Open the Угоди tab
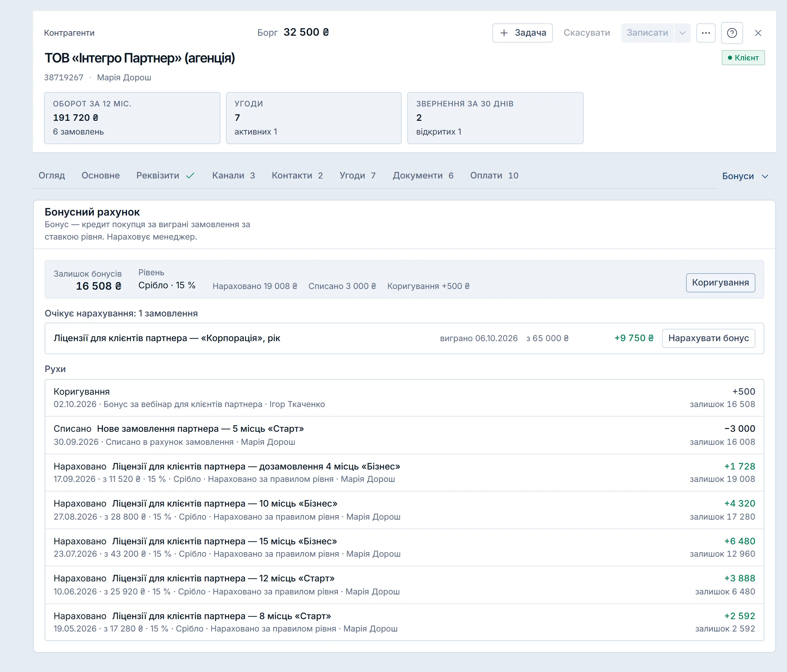Image resolution: width=787 pixels, height=672 pixels. (357, 175)
